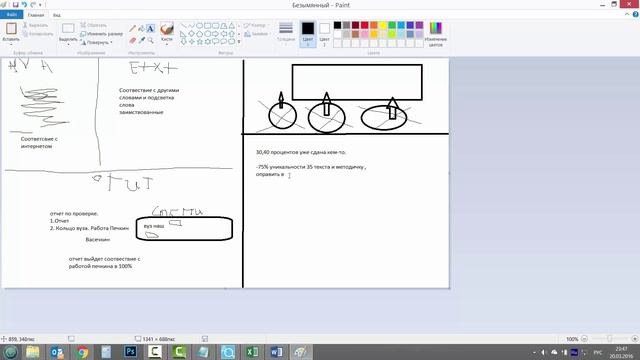Click the Paste (Вставить) clipboard icon
Screen dimensions: 640x360
pyautogui.click(x=11, y=29)
